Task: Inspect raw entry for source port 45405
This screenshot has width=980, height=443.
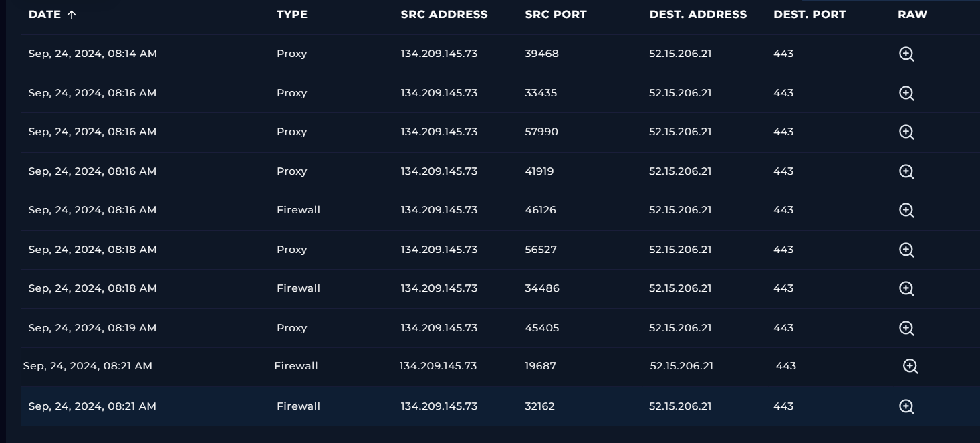Action: 906,328
